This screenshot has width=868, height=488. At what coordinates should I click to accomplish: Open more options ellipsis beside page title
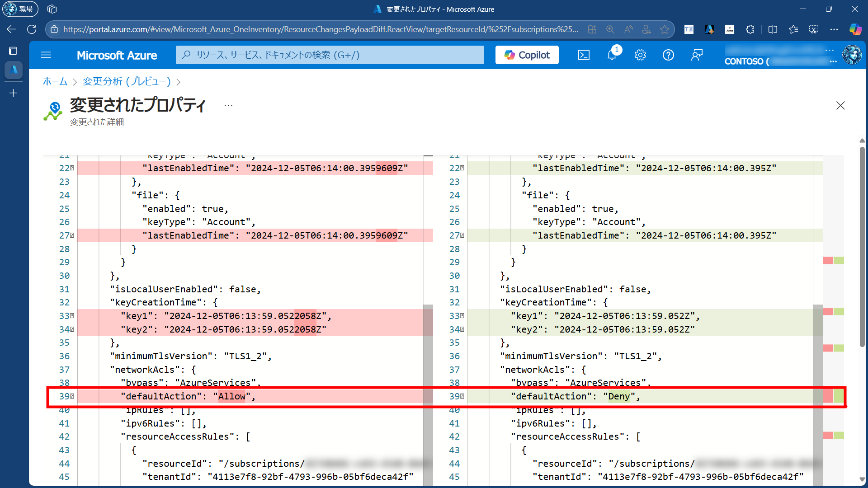pyautogui.click(x=228, y=105)
